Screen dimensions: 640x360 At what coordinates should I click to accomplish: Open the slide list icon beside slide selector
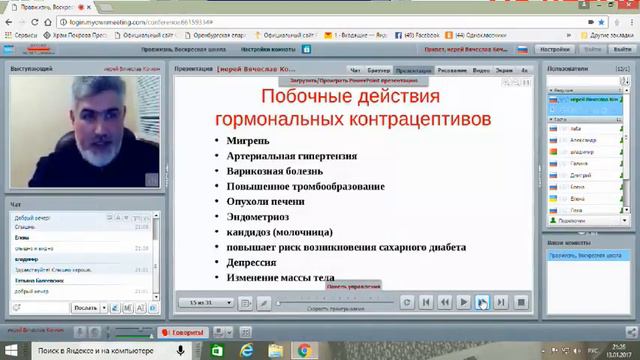[245, 303]
